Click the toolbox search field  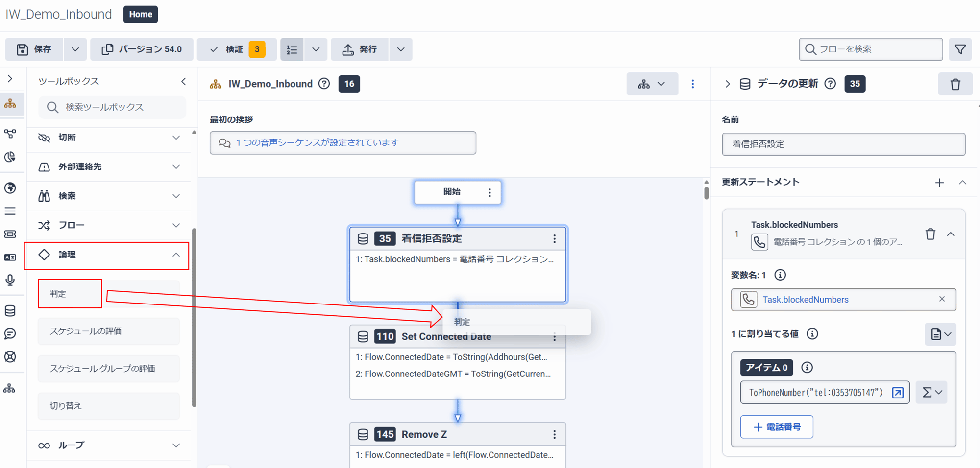112,107
